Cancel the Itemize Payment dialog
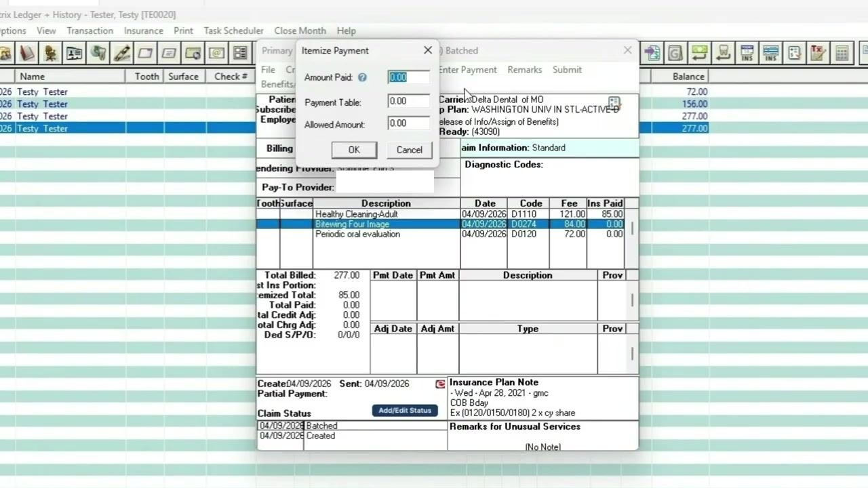This screenshot has height=488, width=868. tap(409, 150)
